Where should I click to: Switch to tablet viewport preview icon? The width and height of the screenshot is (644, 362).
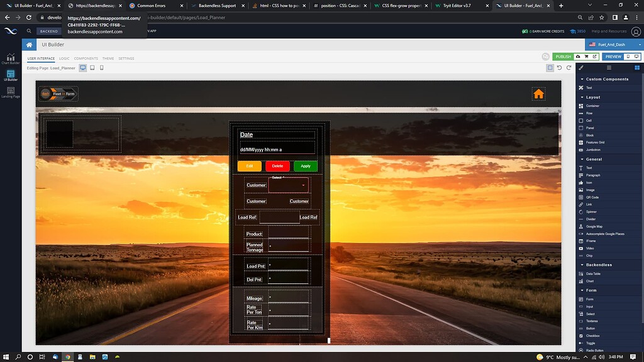[x=92, y=68]
